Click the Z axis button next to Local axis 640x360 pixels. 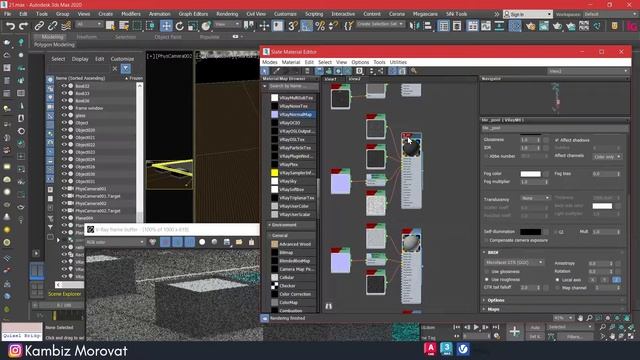pos(616,280)
